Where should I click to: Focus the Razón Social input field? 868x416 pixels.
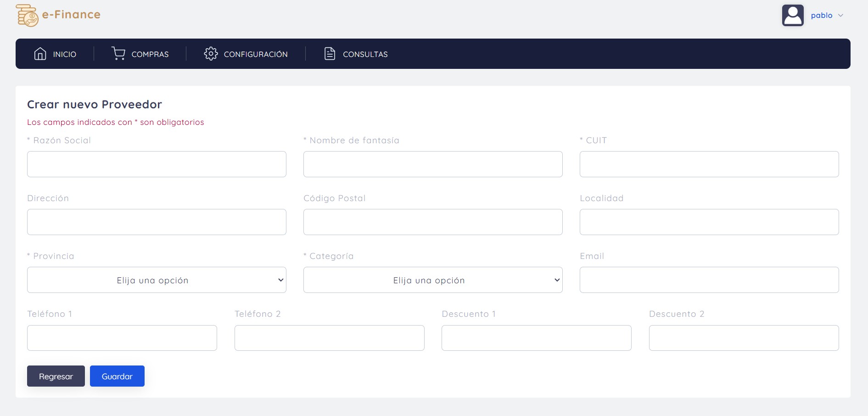click(x=157, y=164)
